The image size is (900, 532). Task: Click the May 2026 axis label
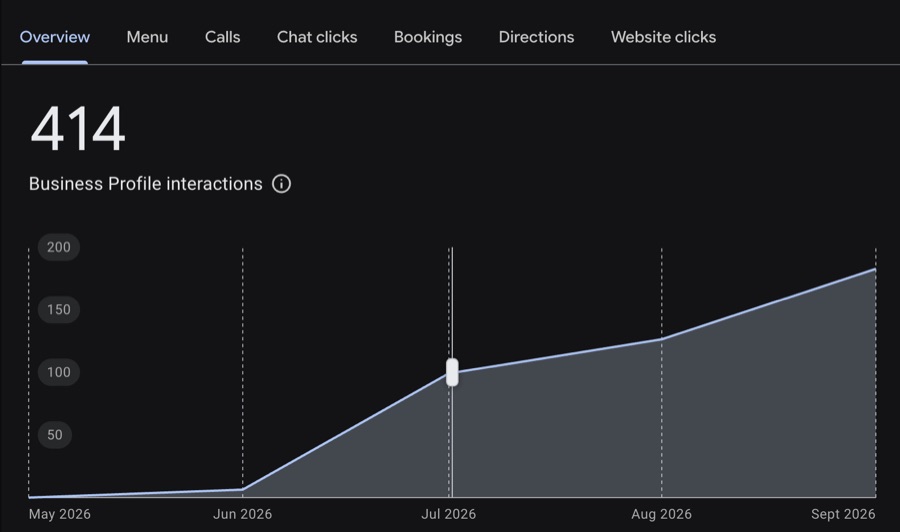[60, 514]
